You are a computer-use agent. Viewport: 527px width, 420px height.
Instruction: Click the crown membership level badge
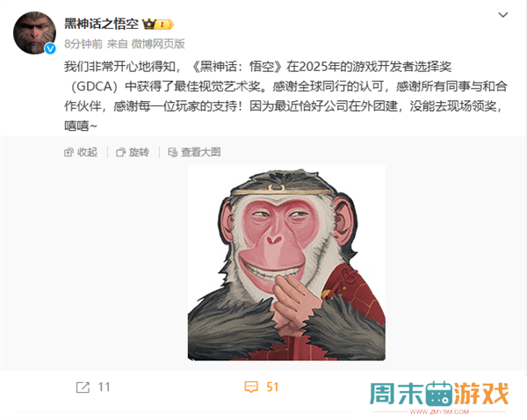point(157,25)
